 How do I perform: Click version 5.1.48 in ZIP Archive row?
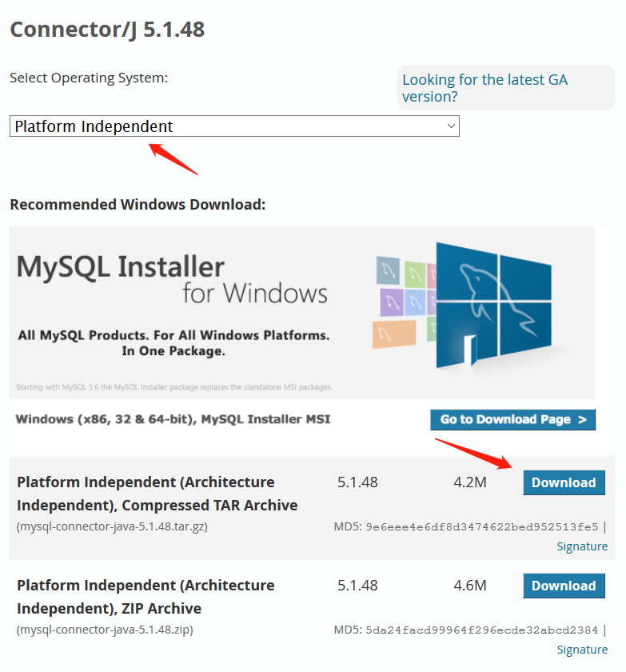[357, 586]
